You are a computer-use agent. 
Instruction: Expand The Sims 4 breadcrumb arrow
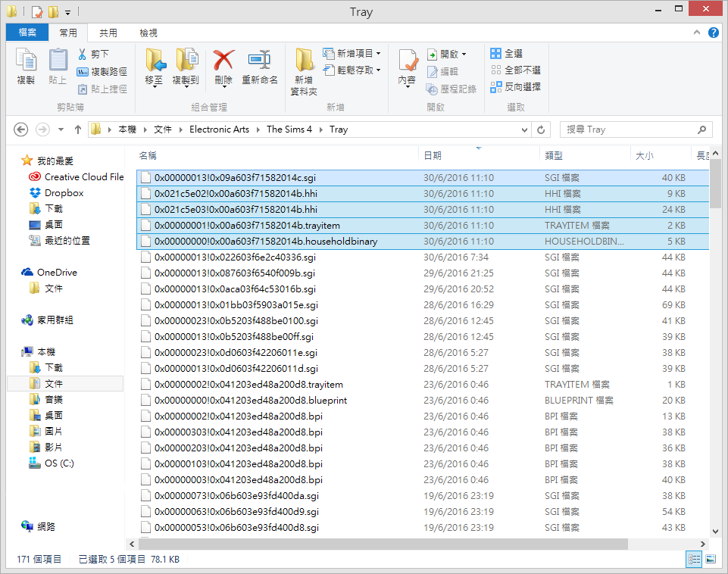[321, 130]
